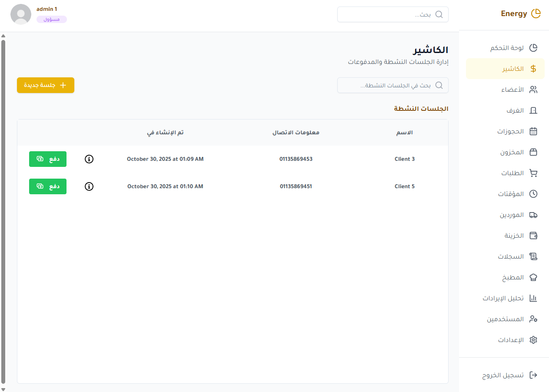Click the suppliers truck icon
The width and height of the screenshot is (549, 392).
coord(533,215)
